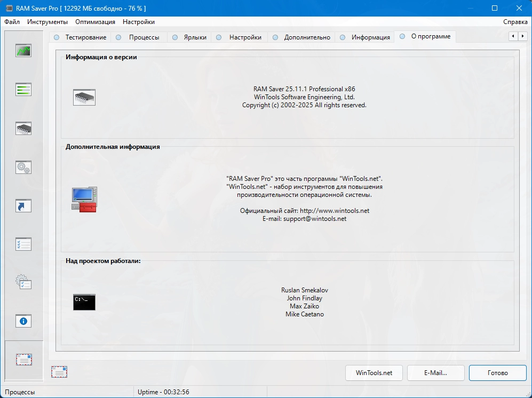
Task: Switch to the Тестирование tab
Action: click(80, 37)
